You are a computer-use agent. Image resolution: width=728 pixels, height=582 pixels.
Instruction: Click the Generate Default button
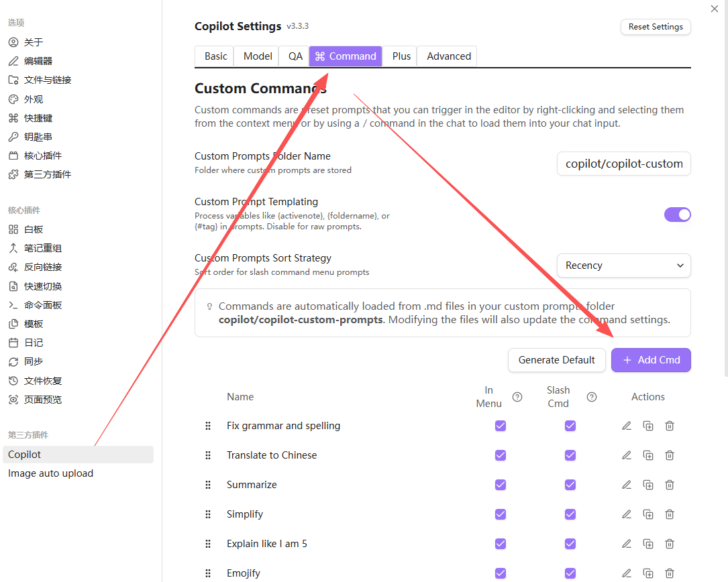coord(557,360)
